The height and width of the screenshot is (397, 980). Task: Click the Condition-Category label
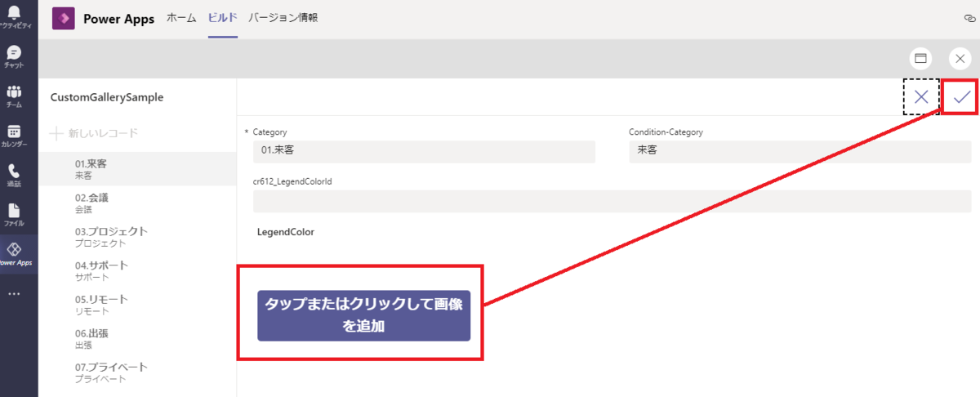coord(666,132)
